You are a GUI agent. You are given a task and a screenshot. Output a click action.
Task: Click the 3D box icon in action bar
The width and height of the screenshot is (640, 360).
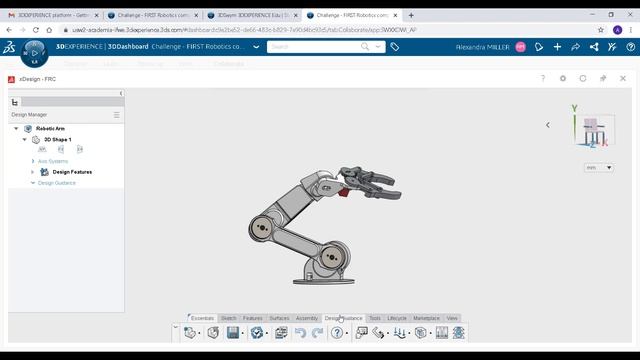click(x=420, y=333)
